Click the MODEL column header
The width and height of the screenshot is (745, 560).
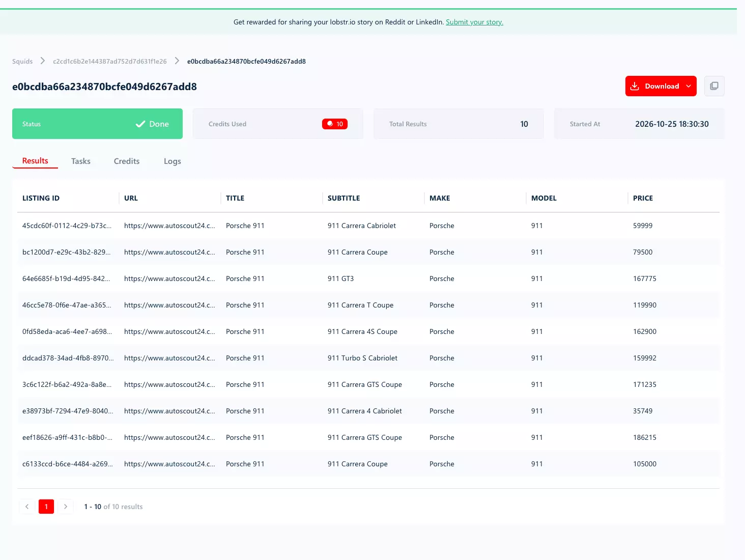[x=544, y=198]
